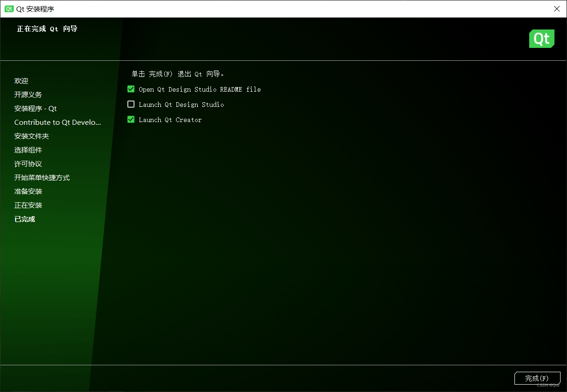Select the 准备安装 step
Image resolution: width=567 pixels, height=392 pixels.
coord(28,192)
